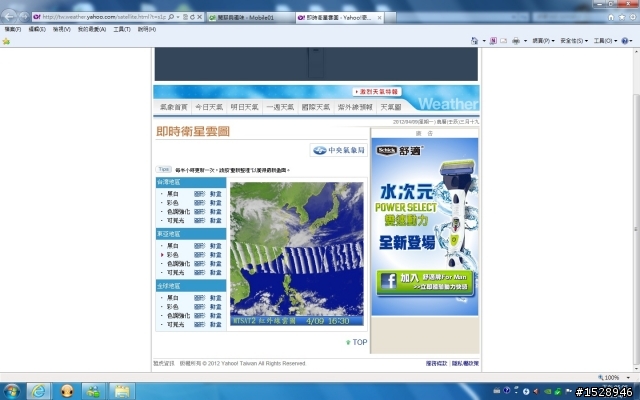Open the 100% zoom level dropdown

(628, 378)
